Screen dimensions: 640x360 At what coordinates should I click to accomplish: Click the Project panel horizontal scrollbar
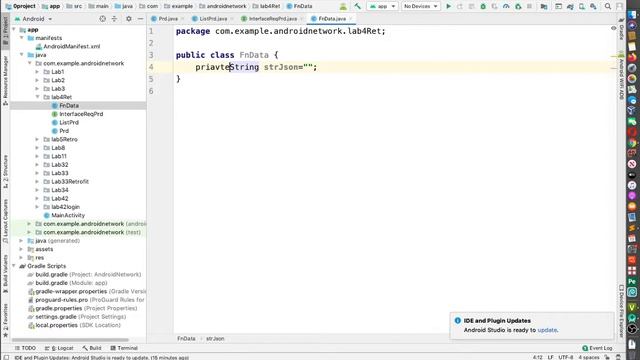(x=70, y=340)
